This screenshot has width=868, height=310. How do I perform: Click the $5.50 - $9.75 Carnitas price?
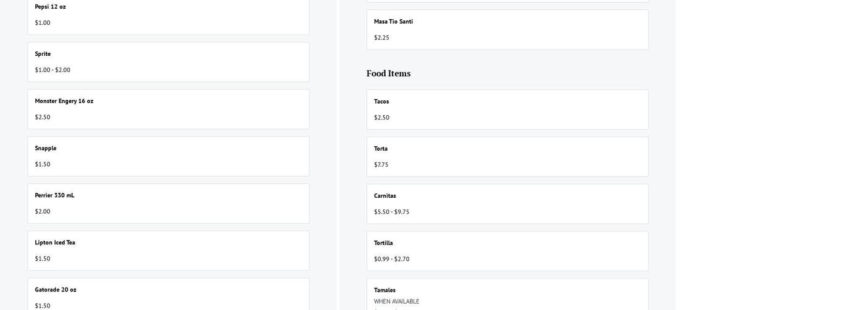coord(391,212)
